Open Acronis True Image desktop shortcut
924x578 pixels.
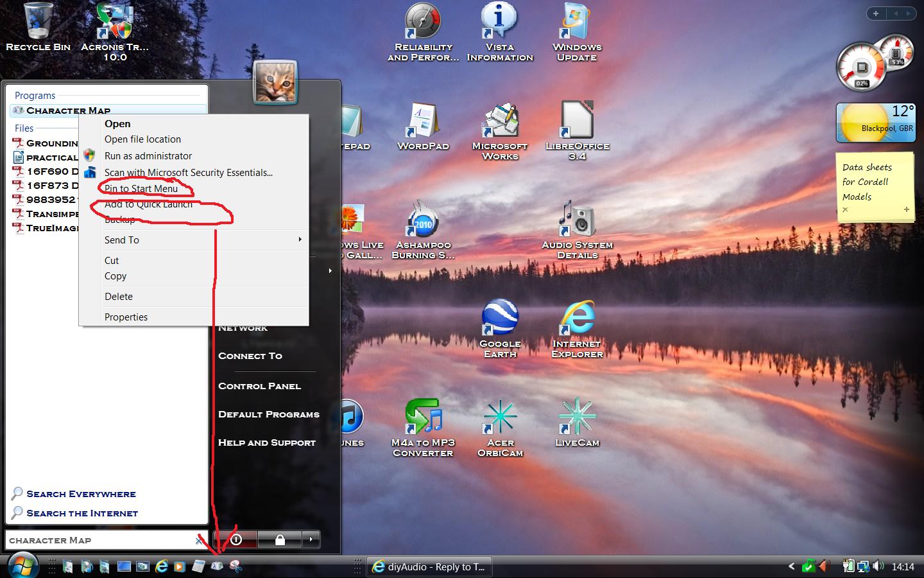(115, 31)
